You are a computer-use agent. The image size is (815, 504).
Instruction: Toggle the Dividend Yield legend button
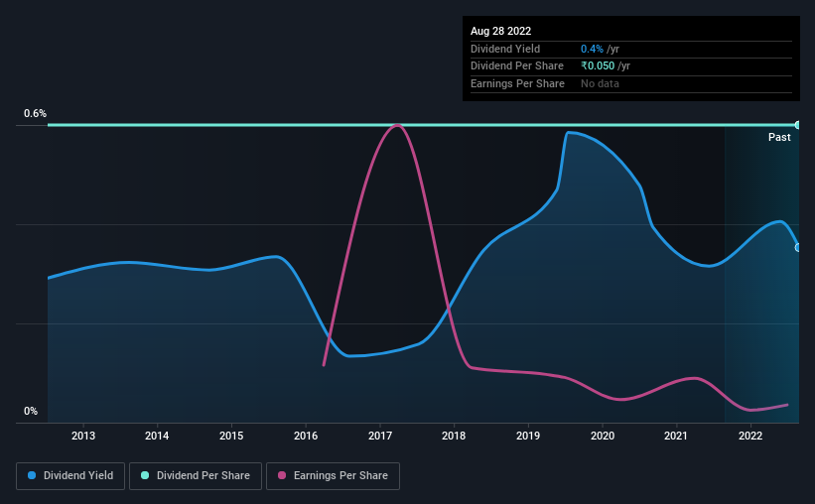point(70,476)
